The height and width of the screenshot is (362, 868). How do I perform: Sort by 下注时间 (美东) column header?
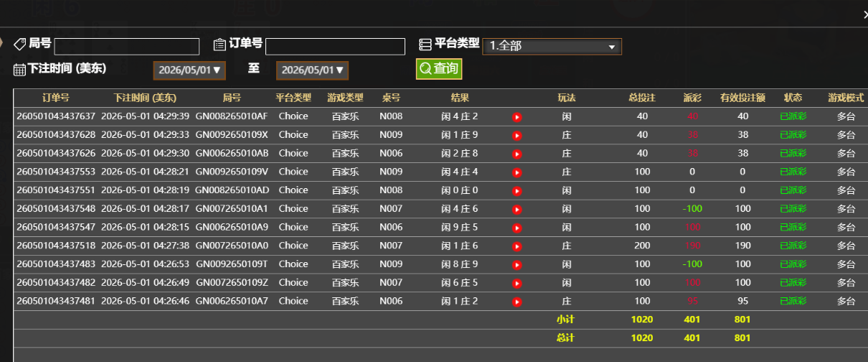coord(145,98)
